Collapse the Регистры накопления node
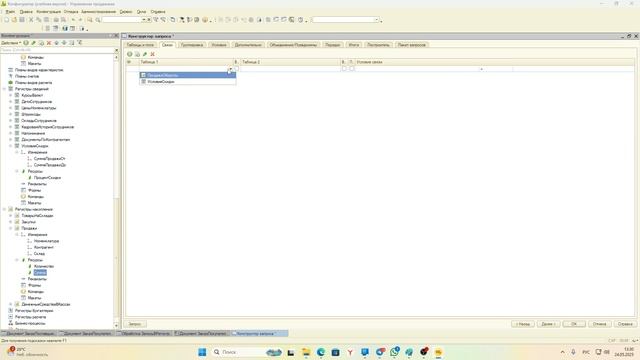 tap(4, 209)
